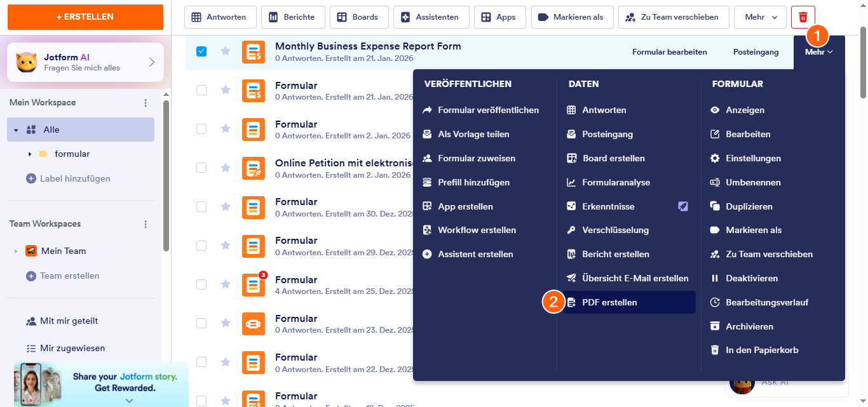
Task: Open the Jotform AI assistant panel
Action: click(x=85, y=62)
